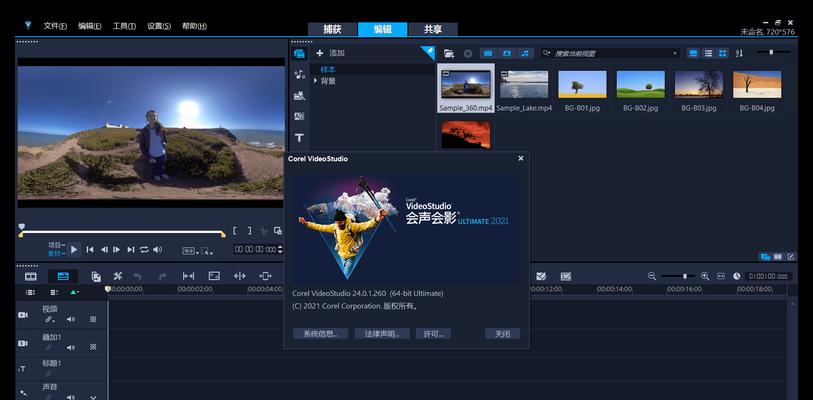The image size is (813, 400).
Task: Toggle repeat playback loop
Action: click(x=144, y=250)
